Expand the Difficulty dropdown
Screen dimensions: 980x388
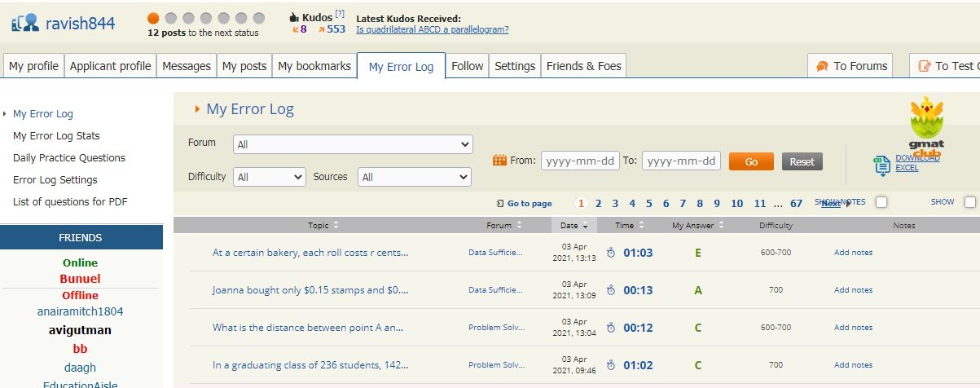[269, 177]
